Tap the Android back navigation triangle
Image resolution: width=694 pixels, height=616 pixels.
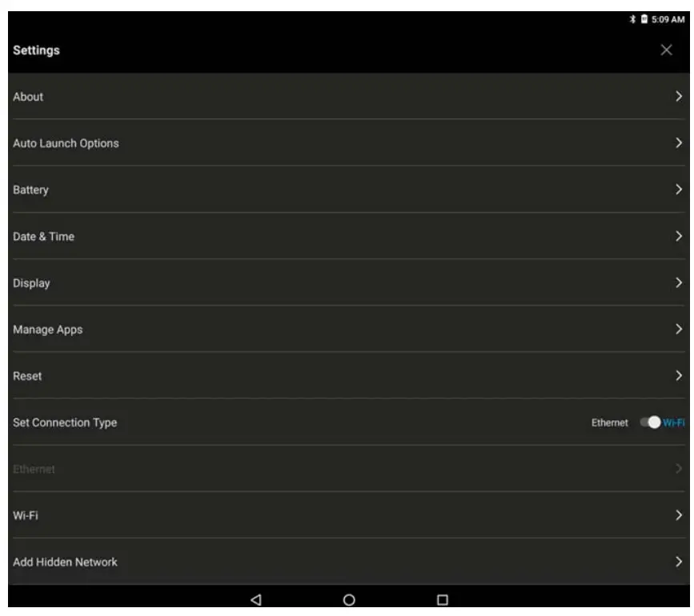coord(256,600)
